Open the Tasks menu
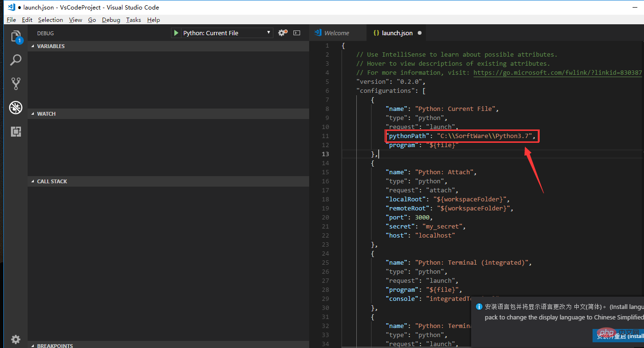 coord(133,20)
